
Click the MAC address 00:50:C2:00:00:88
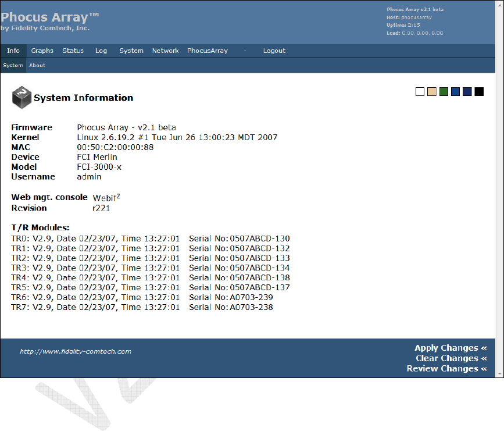pos(115,147)
